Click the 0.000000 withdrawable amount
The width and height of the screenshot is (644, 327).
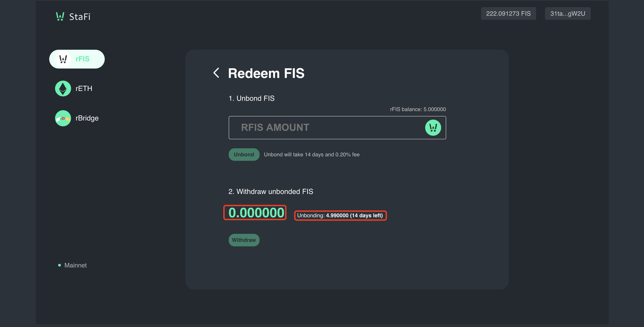tap(256, 213)
